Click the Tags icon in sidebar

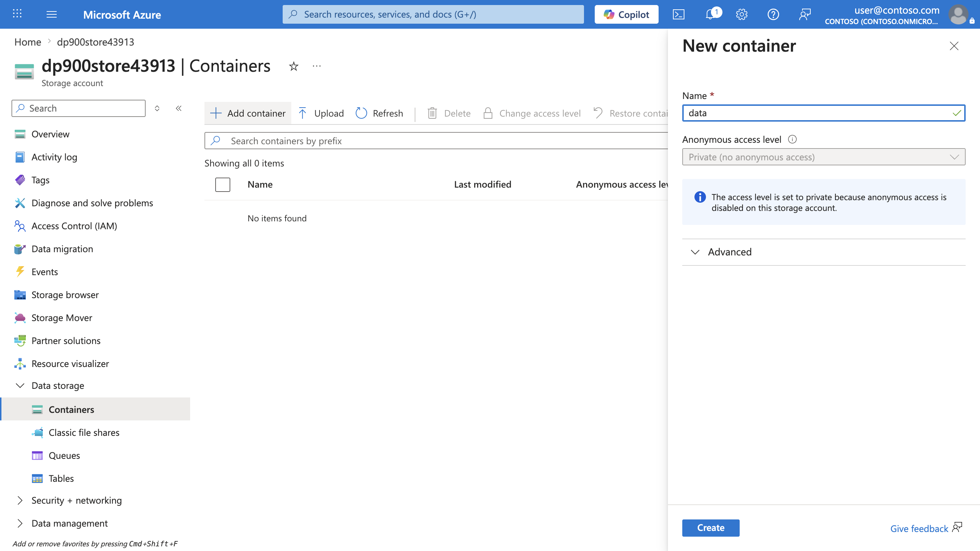(x=20, y=180)
